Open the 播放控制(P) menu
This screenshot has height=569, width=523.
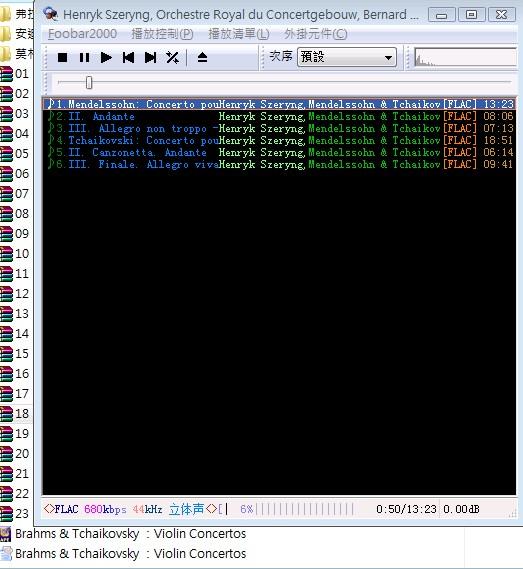162,34
